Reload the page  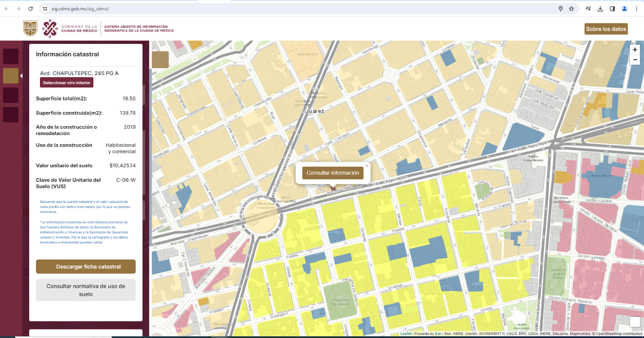tap(30, 9)
